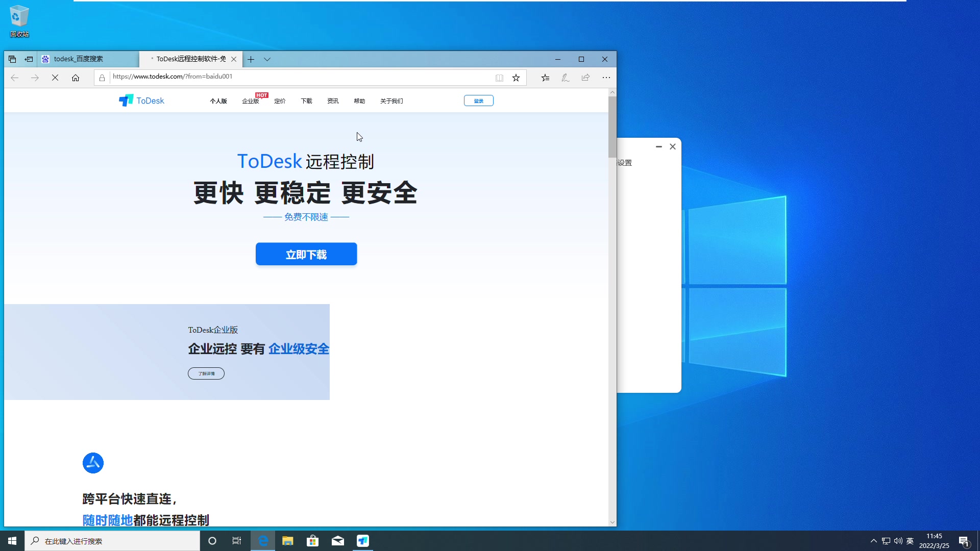This screenshot has width=980, height=551.
Task: Click scrollbar up arrow in browser
Action: pyautogui.click(x=612, y=92)
